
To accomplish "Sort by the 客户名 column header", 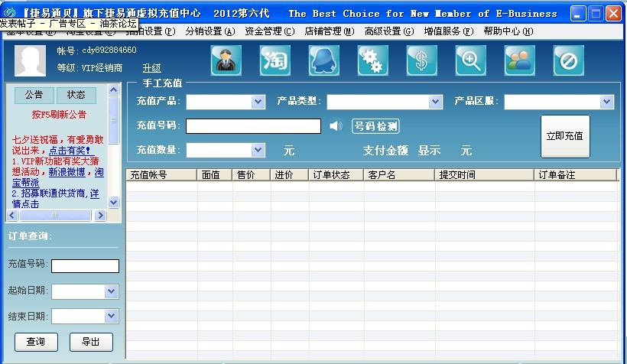I will [x=399, y=175].
